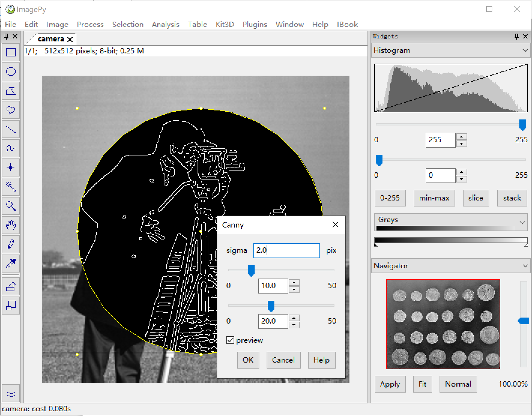This screenshot has height=416, width=532.
Task: Toggle the preview checkbox in Canny dialog
Action: coord(230,340)
